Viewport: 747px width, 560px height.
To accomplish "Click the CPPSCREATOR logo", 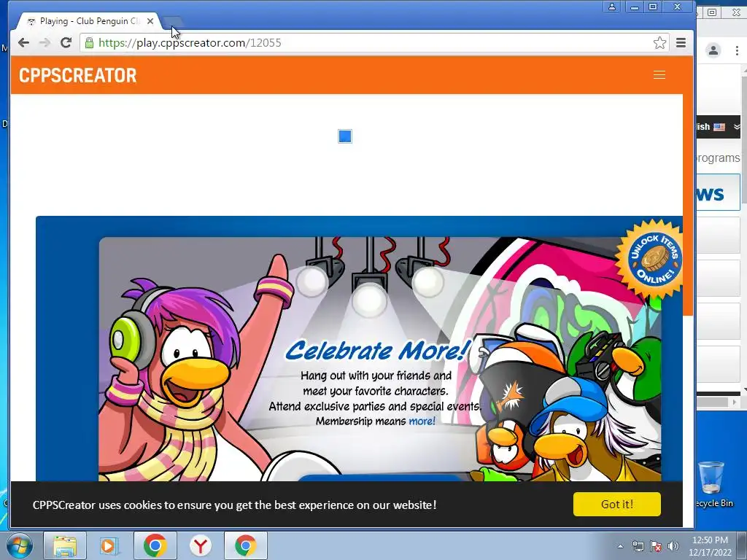I will [77, 75].
